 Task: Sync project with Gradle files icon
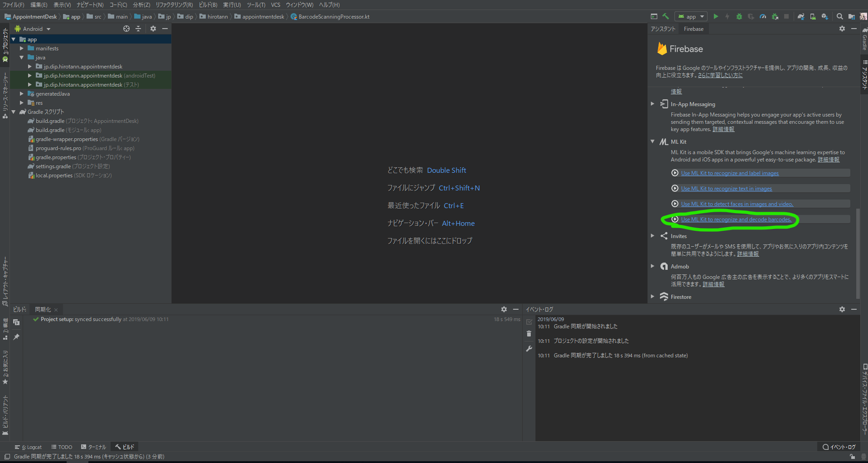(801, 16)
